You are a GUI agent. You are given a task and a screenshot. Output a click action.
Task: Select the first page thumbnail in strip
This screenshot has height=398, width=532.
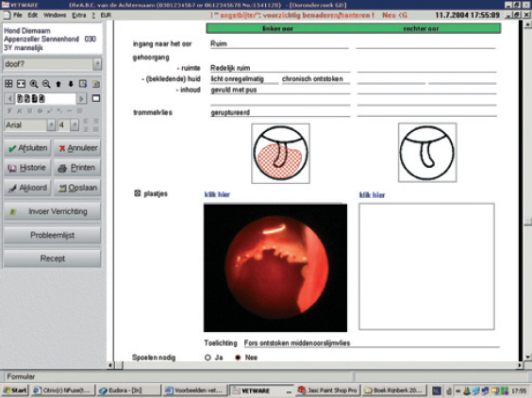click(20, 98)
